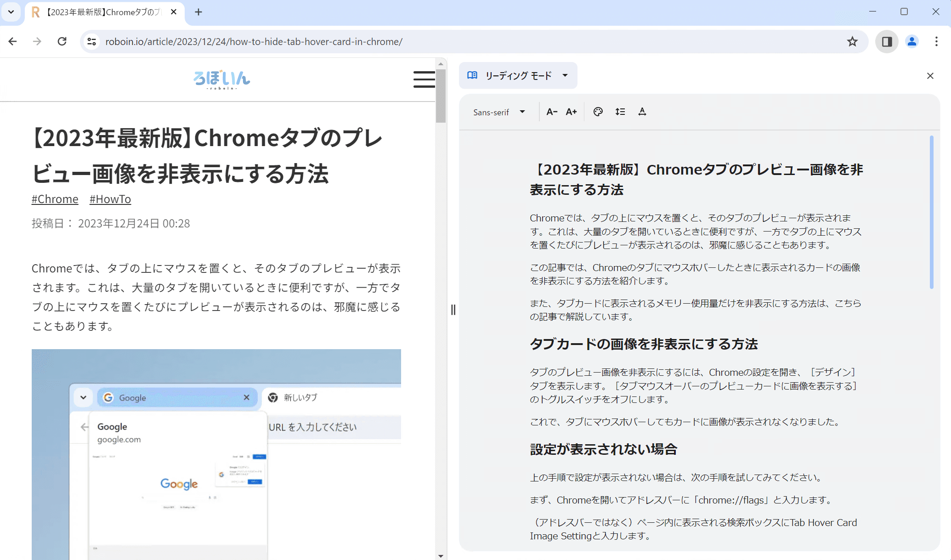Open the ろぼいん site hamburger menu

click(x=424, y=79)
